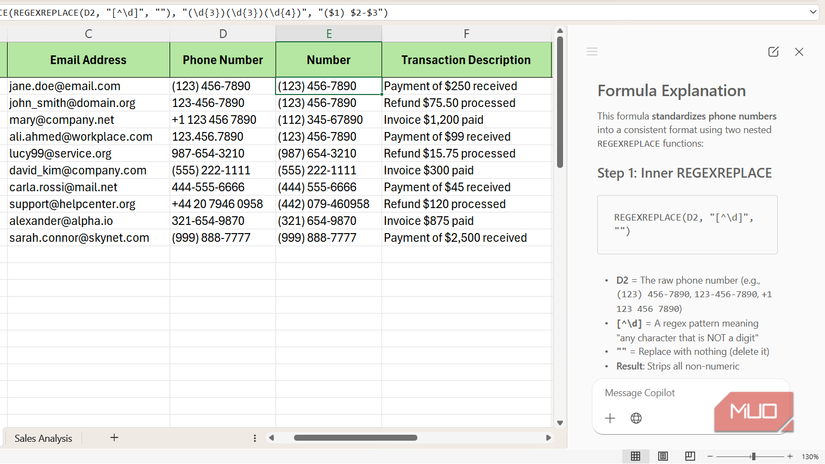Screen dimensions: 825x464
Task: Click the REGEXREPLACE(D2 code block
Action: click(x=687, y=225)
